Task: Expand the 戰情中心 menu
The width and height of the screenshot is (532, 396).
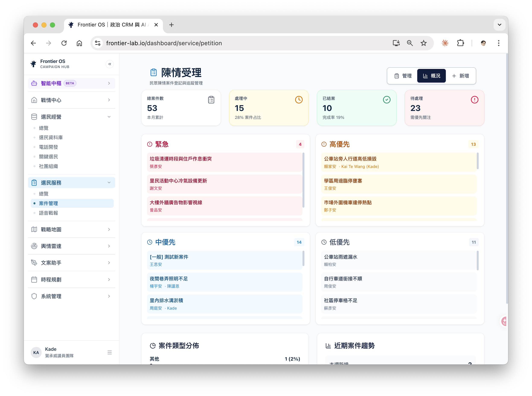Action: [71, 100]
